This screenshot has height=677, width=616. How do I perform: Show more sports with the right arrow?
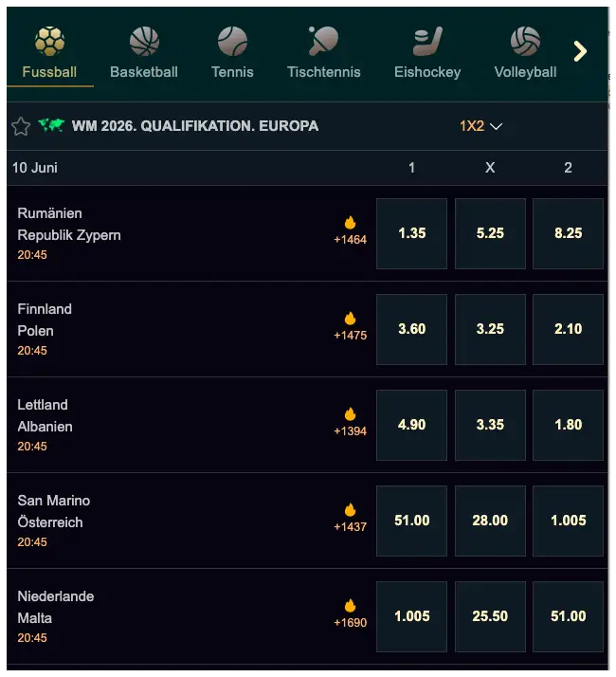(580, 51)
